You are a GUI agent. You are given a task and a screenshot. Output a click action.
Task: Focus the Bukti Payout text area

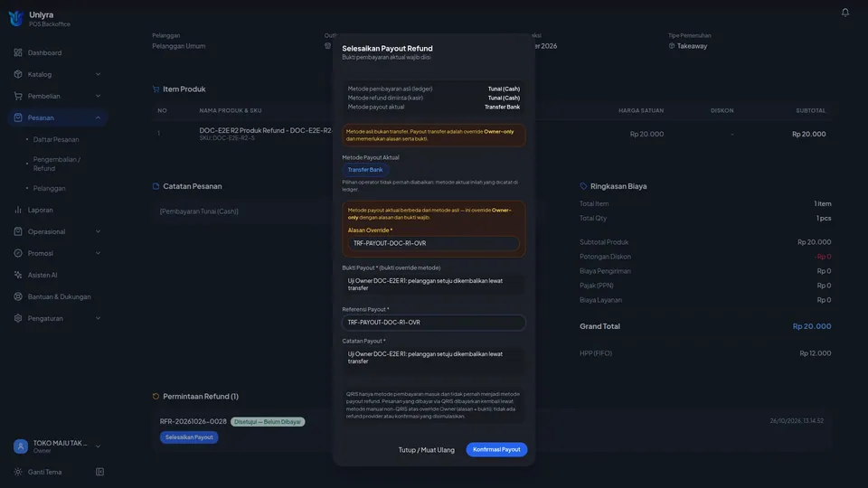click(433, 285)
